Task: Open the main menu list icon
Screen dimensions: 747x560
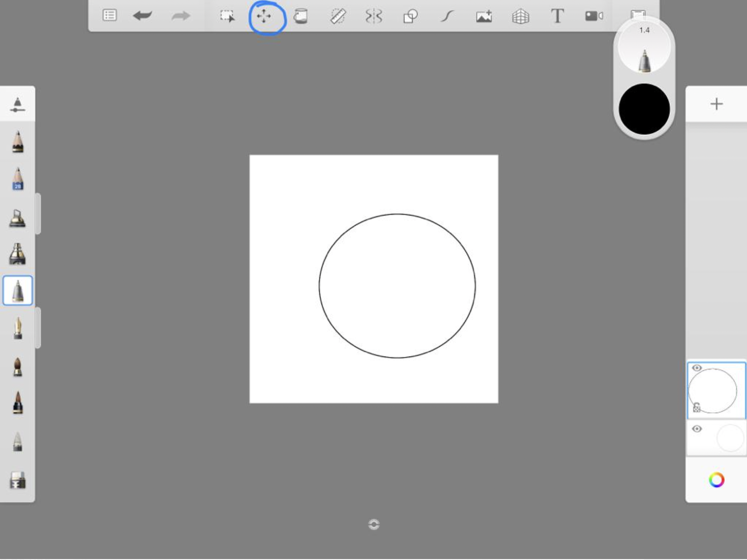Action: pyautogui.click(x=109, y=15)
